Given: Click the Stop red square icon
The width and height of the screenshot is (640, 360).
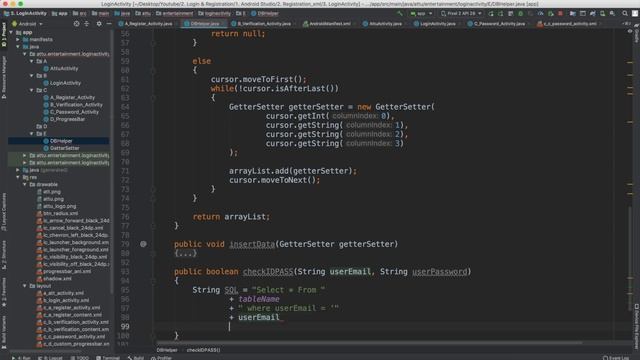Looking at the screenshot, I should (560, 13).
